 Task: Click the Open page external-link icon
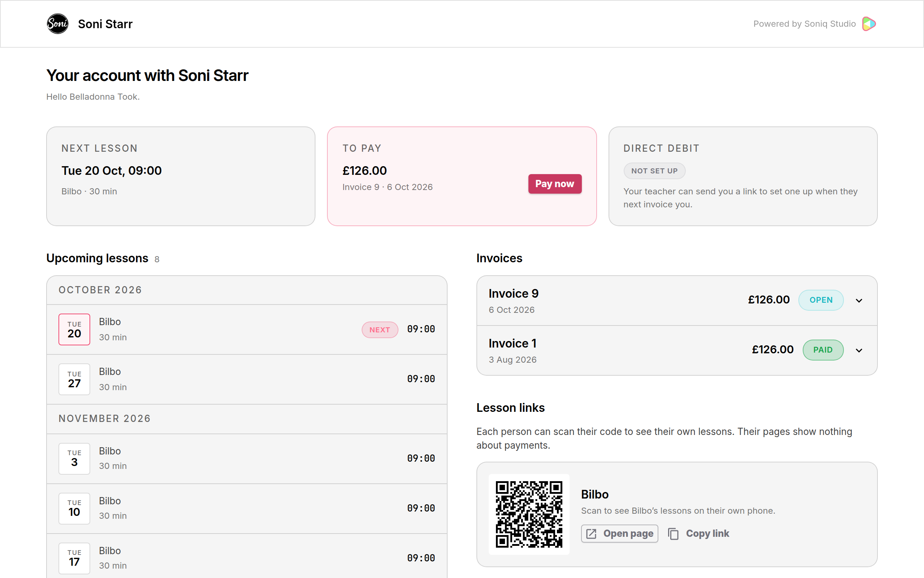[591, 534]
